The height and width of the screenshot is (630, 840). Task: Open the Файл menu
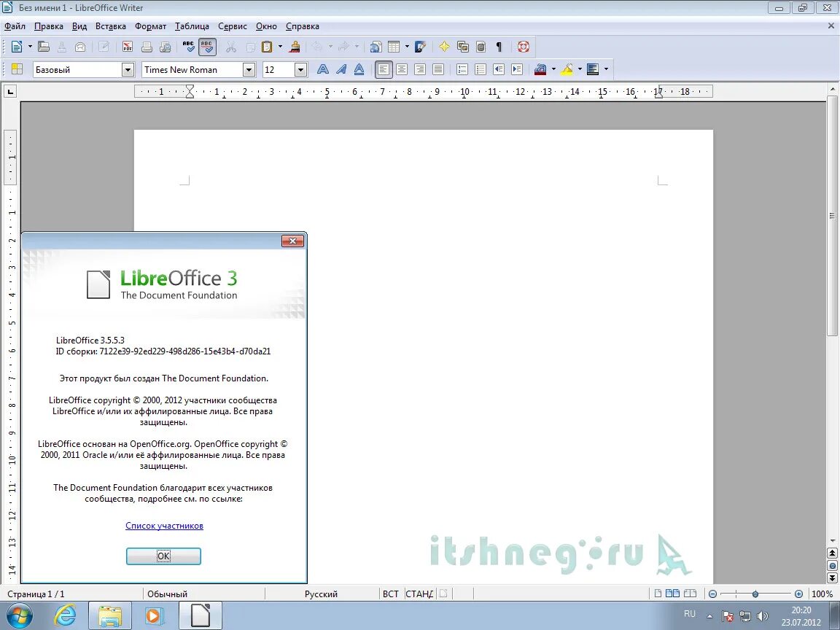point(15,26)
